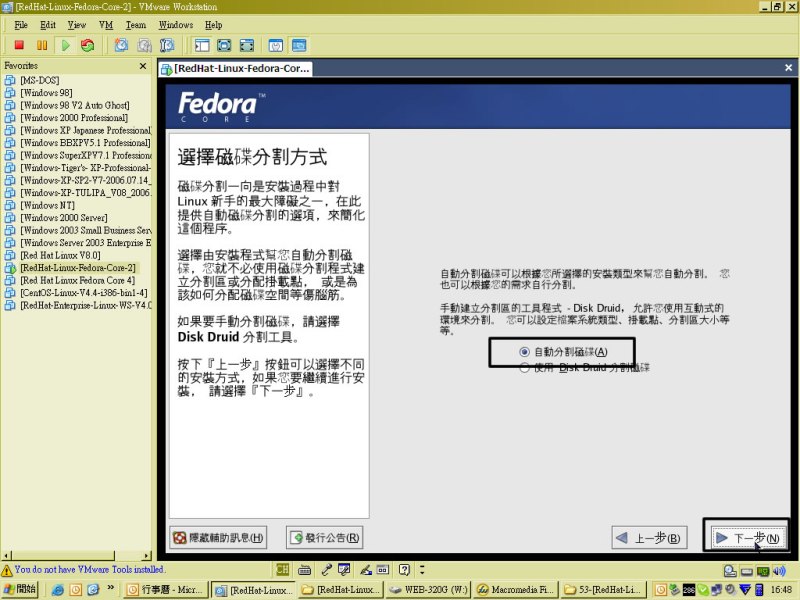
Task: Click the Full Screen toolbar icon
Action: tap(224, 45)
